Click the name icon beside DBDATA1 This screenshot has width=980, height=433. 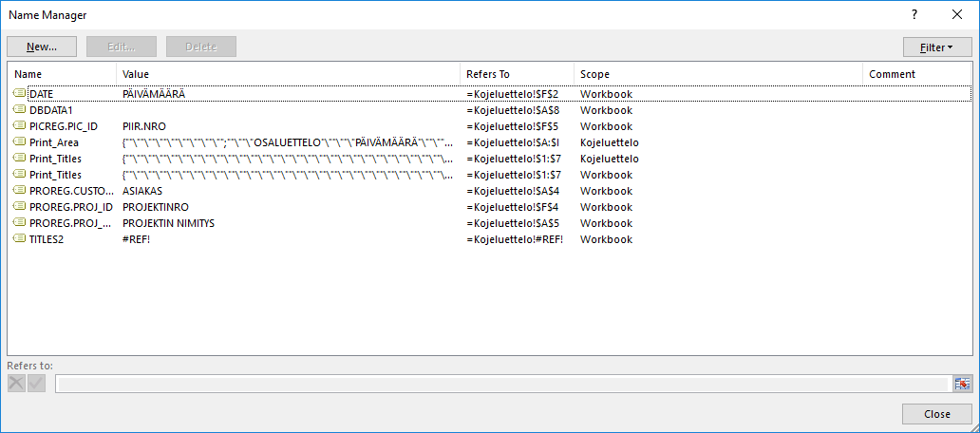(x=19, y=110)
